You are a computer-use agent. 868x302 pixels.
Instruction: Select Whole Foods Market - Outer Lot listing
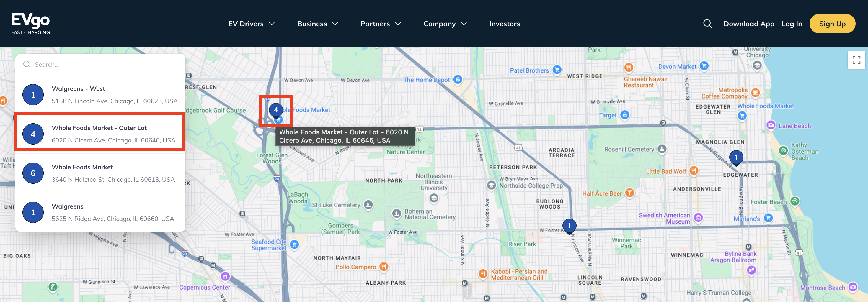click(100, 134)
